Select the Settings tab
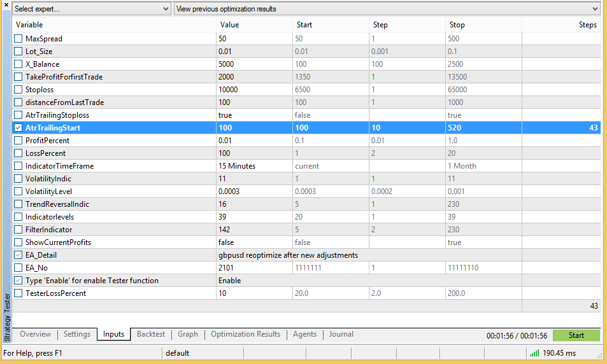The image size is (607, 364). click(77, 334)
